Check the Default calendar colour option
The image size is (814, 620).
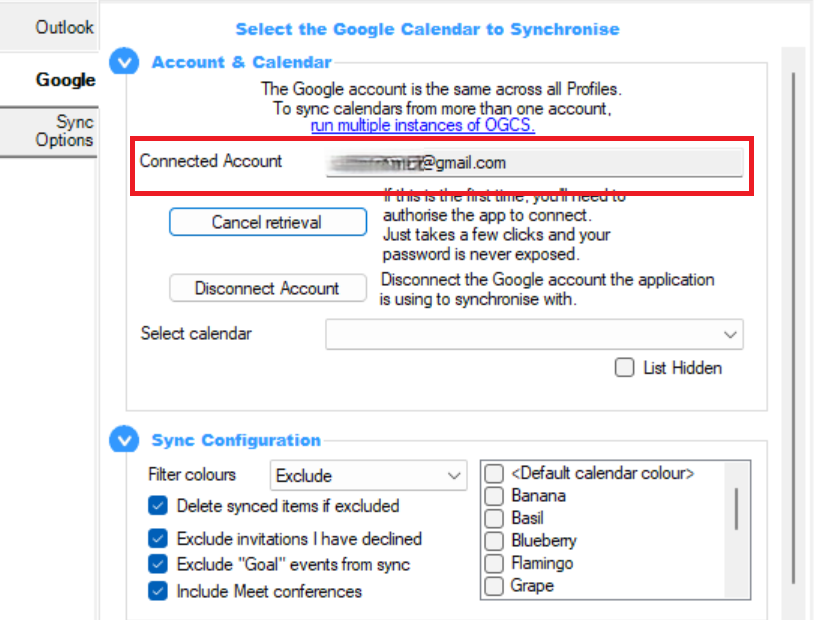[x=494, y=474]
